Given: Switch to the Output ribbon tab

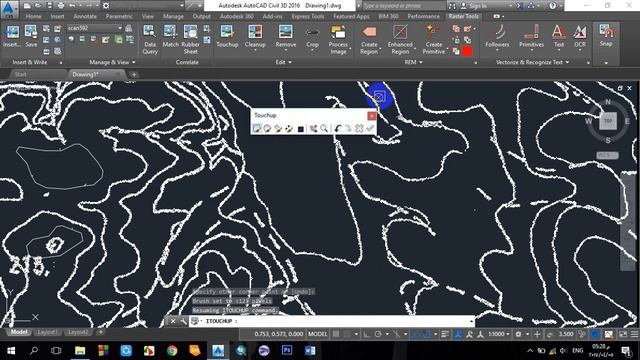Looking at the screenshot, I should (x=202, y=16).
